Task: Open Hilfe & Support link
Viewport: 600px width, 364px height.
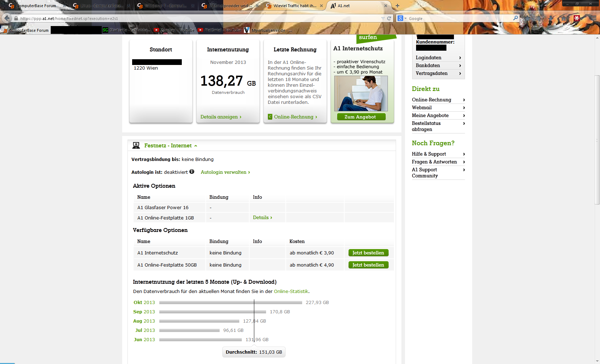Action: click(x=438, y=154)
